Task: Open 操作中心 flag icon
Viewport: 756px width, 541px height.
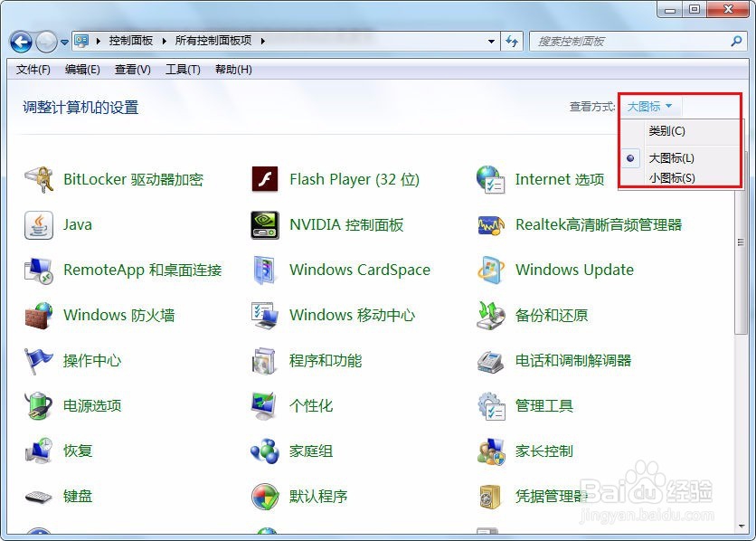Action: [39, 361]
